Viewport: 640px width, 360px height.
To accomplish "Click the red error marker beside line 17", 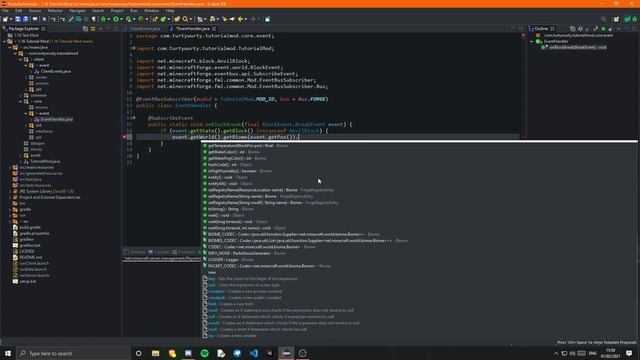I will (x=124, y=137).
